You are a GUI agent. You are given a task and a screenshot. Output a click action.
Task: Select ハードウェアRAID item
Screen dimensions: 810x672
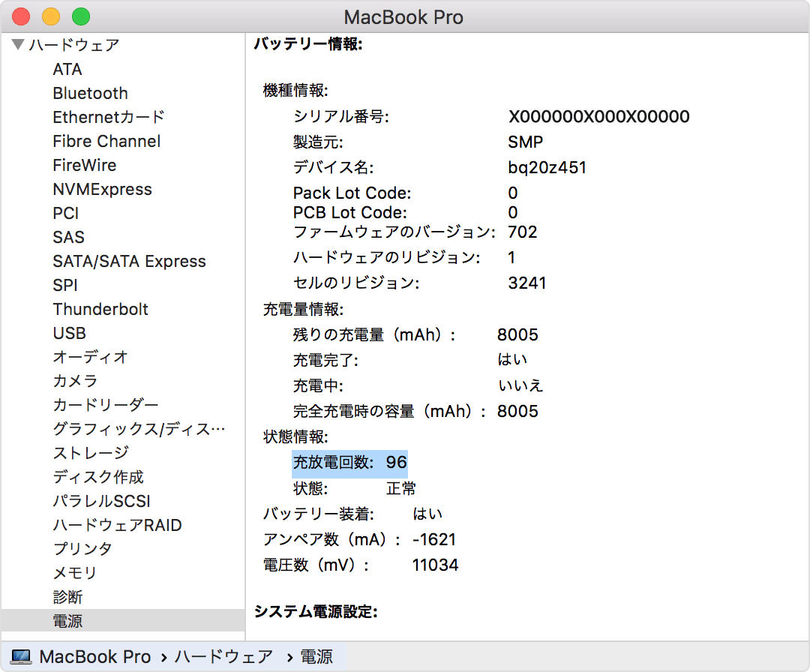coord(117,525)
